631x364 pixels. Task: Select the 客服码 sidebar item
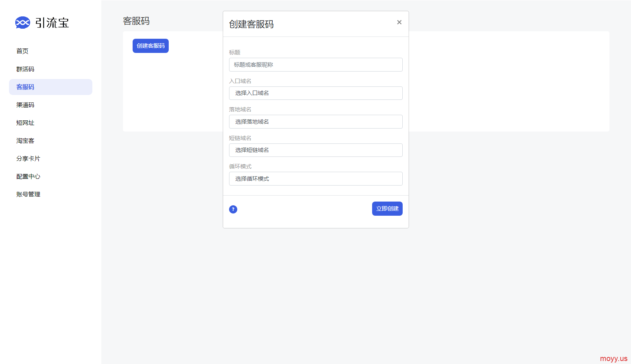tap(51, 87)
